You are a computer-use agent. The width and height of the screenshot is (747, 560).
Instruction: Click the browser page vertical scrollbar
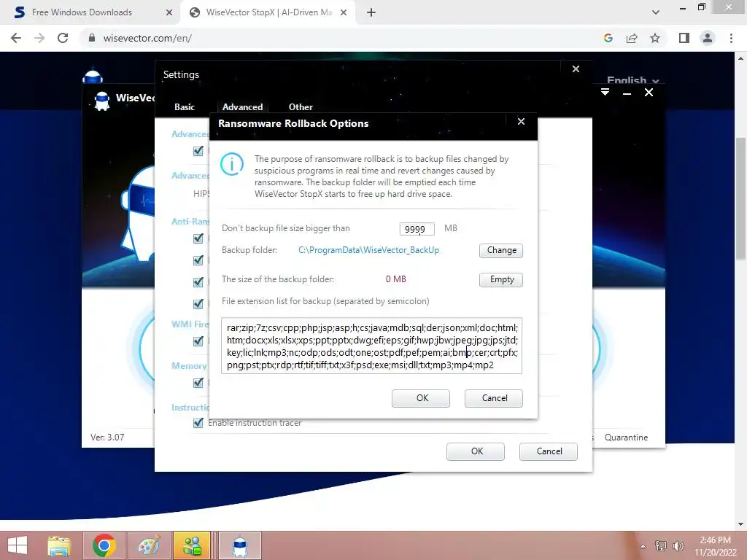coord(741,198)
